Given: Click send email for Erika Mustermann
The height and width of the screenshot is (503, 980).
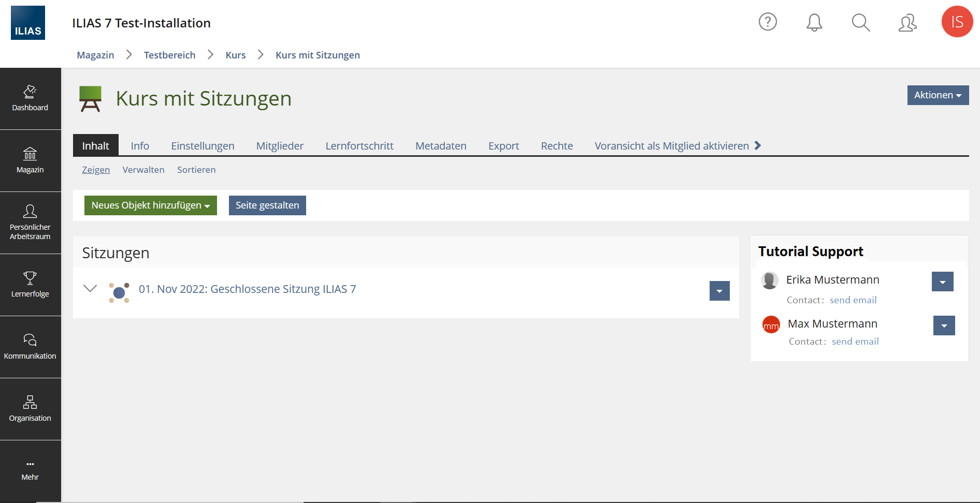Looking at the screenshot, I should click(x=853, y=300).
